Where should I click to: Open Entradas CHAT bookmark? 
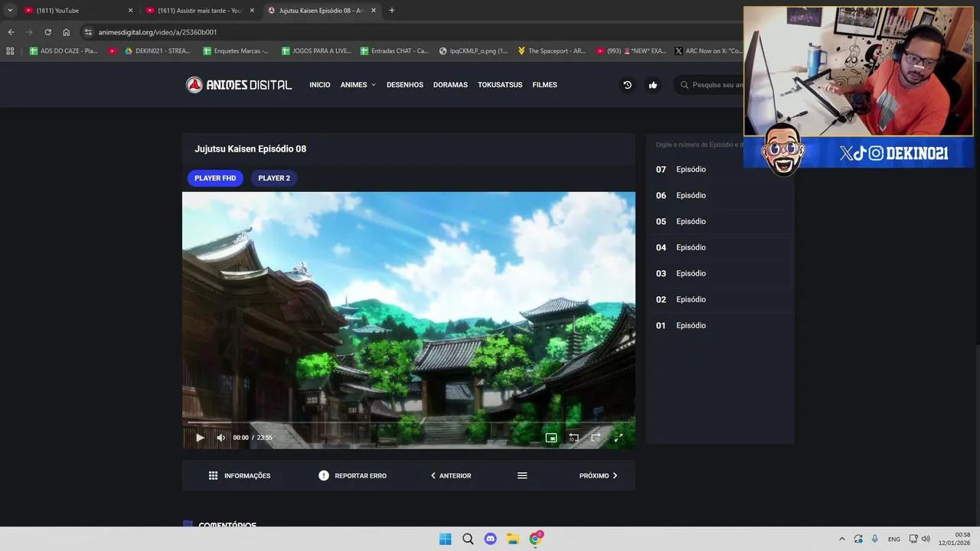coord(394,51)
